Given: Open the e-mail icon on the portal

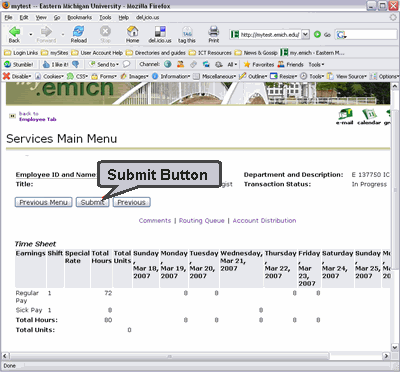Looking at the screenshot, I should [x=345, y=117].
